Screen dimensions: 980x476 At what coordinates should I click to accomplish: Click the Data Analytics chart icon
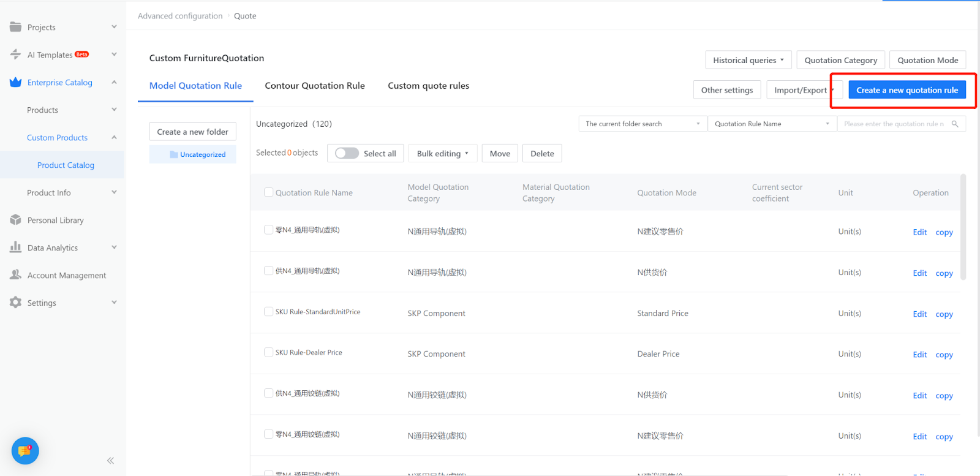tap(15, 247)
